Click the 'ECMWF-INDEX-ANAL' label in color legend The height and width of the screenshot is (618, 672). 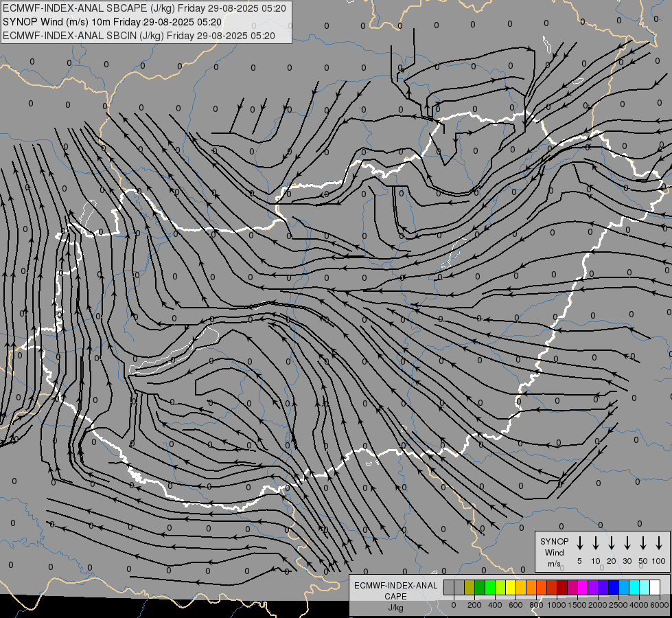[395, 586]
